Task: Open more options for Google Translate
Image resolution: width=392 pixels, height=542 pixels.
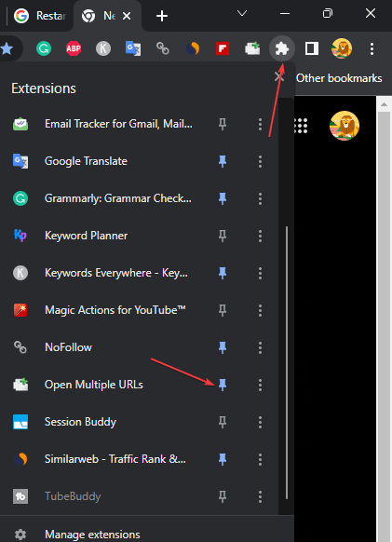Action: (x=261, y=161)
